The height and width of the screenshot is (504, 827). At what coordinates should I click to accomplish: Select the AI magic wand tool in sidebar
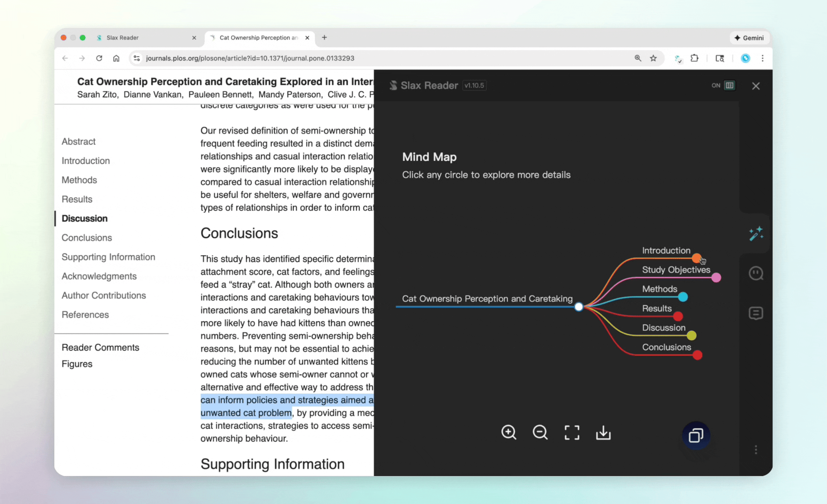(x=756, y=234)
